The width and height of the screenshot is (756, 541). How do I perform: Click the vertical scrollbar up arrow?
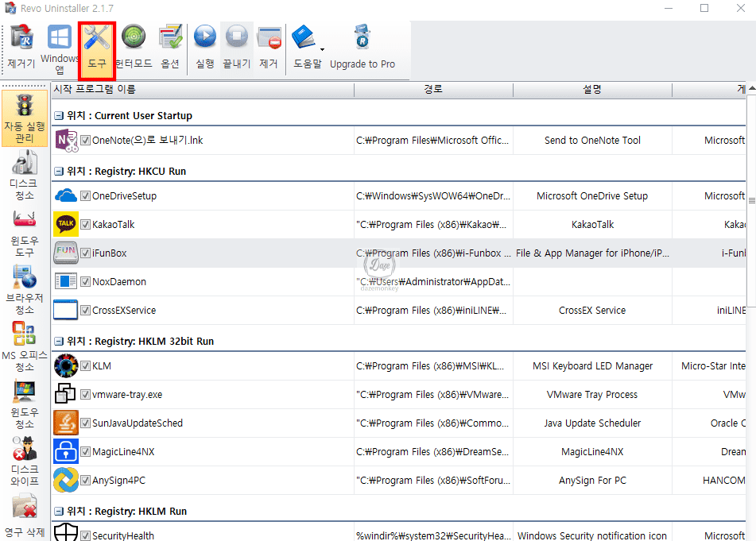click(x=751, y=88)
